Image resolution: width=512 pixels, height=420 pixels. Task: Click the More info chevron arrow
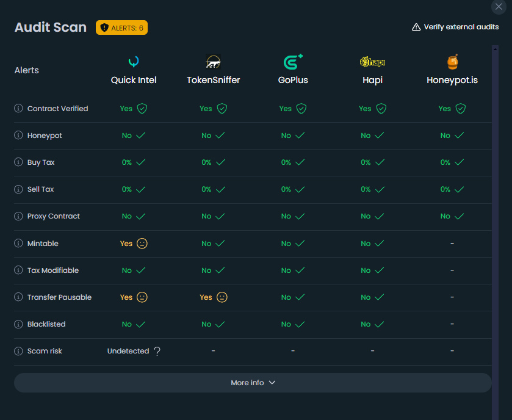[x=272, y=382]
